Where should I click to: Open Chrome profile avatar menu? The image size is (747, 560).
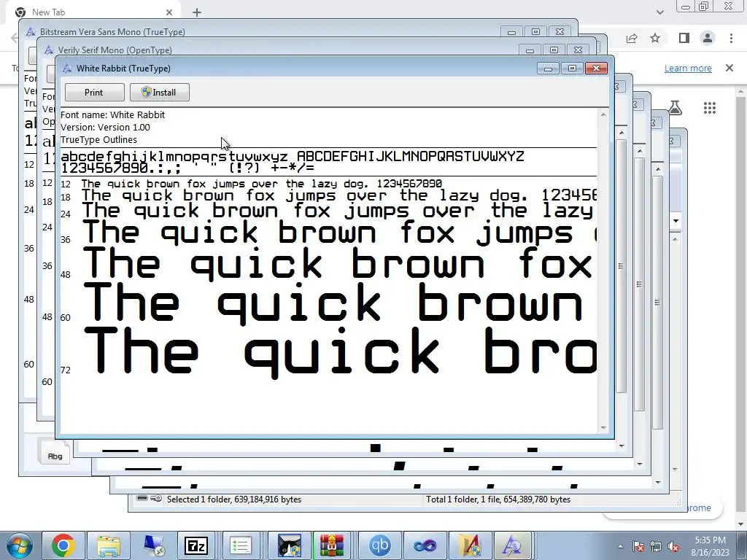pyautogui.click(x=708, y=38)
